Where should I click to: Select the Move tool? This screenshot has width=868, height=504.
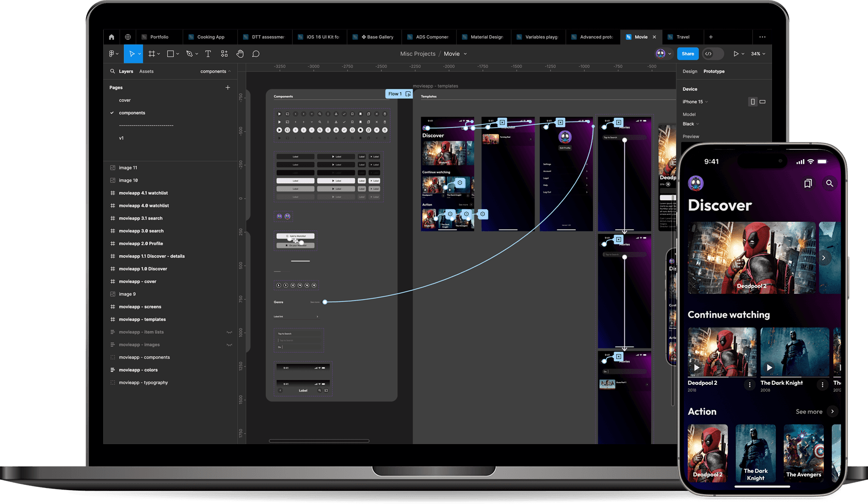coord(132,54)
